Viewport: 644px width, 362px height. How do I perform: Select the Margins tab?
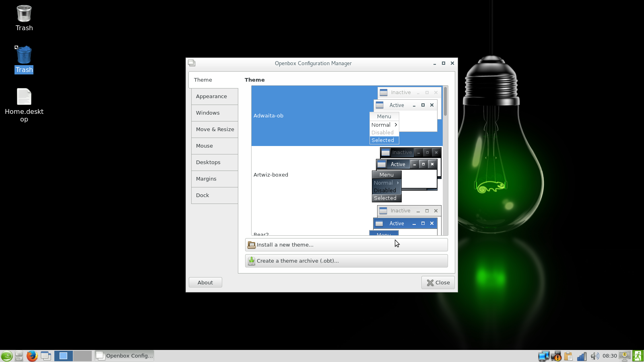(x=215, y=179)
